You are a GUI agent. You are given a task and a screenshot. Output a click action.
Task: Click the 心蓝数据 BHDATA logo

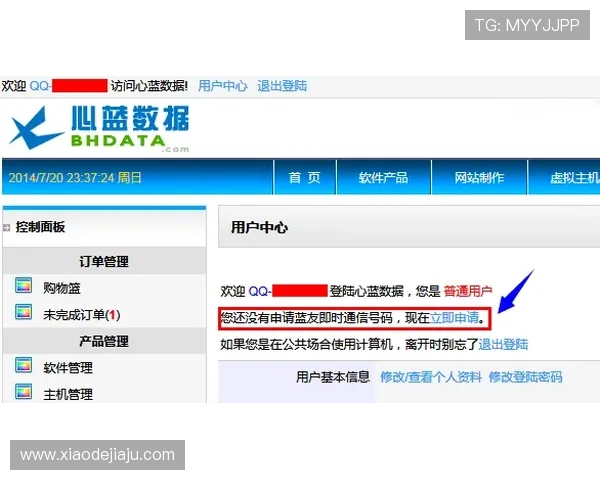coord(99,129)
